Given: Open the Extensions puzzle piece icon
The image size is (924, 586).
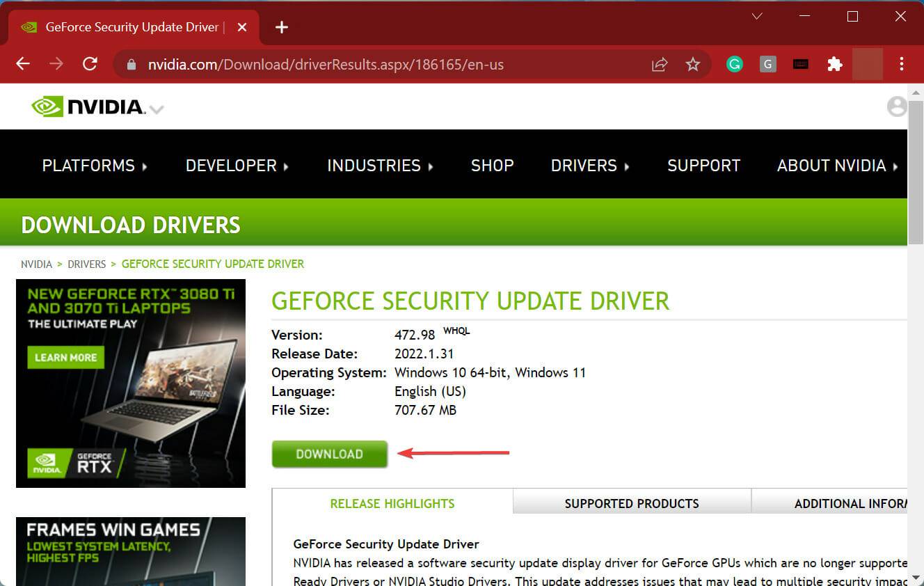Looking at the screenshot, I should click(834, 65).
